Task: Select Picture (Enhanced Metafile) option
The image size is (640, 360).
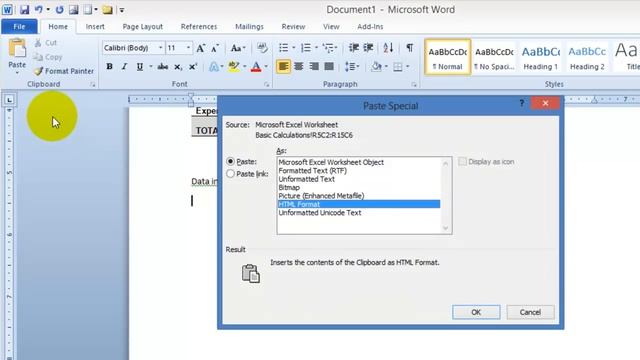Action: tap(321, 196)
